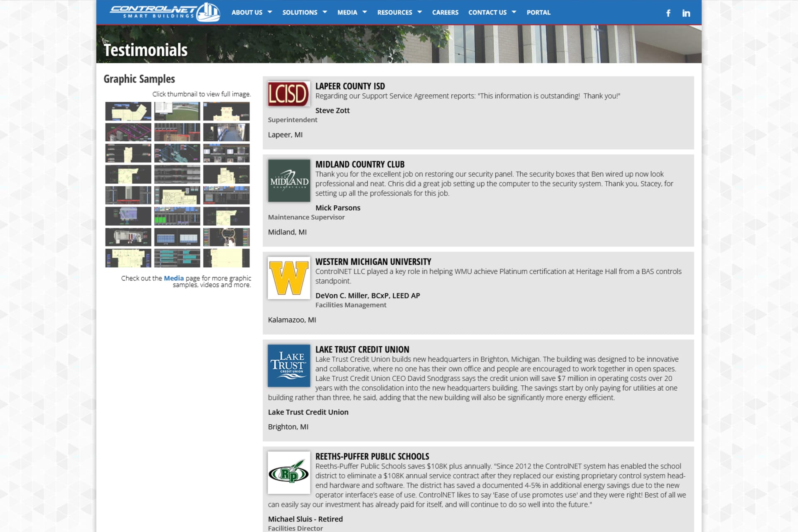Image resolution: width=798 pixels, height=532 pixels.
Task: Expand the About Us dropdown arrow
Action: (270, 12)
